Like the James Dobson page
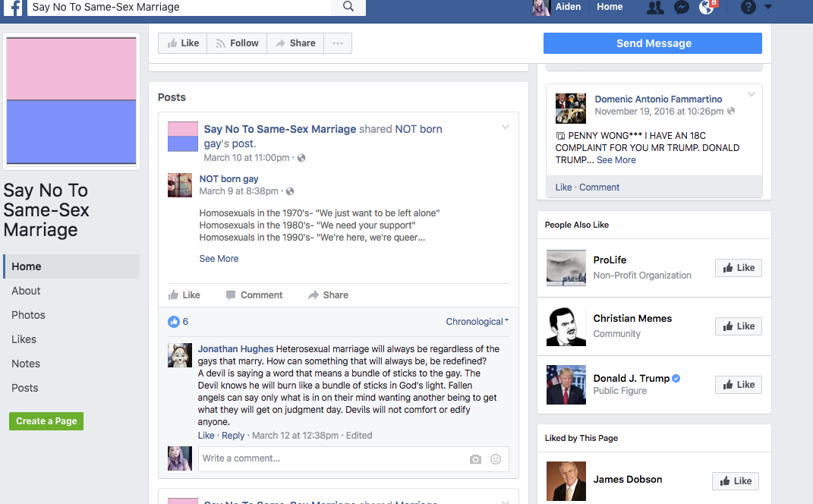Image resolution: width=813 pixels, height=504 pixels. tap(736, 481)
